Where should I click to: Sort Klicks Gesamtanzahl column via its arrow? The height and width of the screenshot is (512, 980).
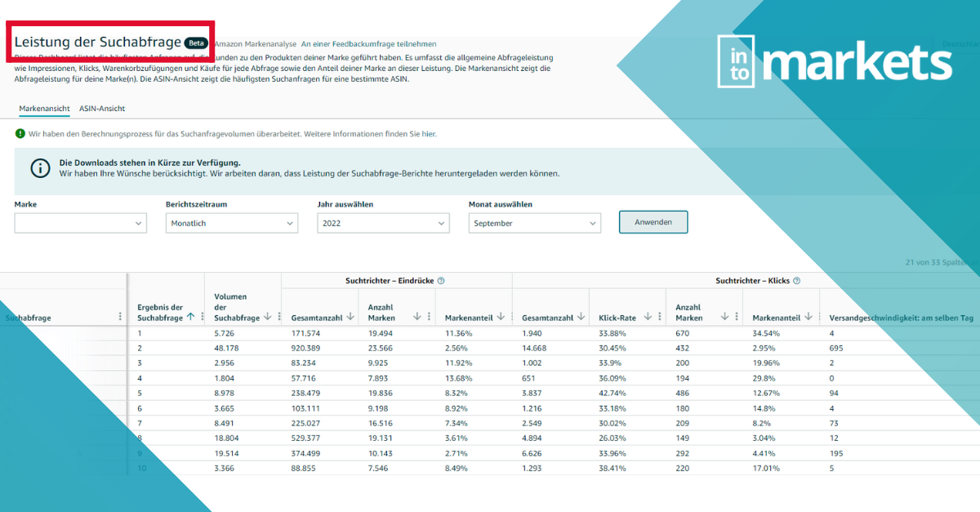click(581, 317)
